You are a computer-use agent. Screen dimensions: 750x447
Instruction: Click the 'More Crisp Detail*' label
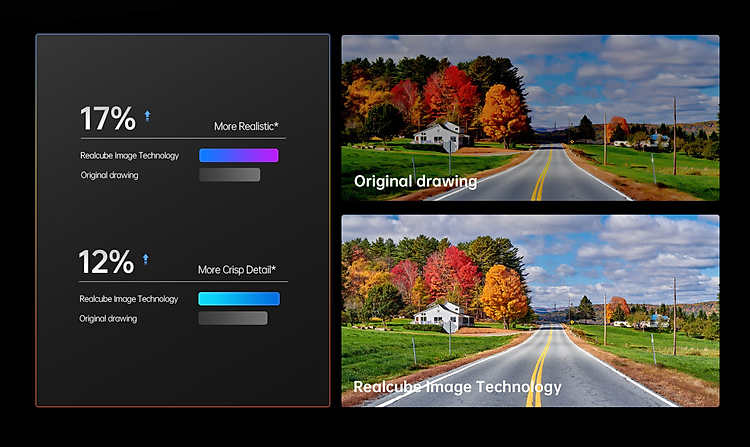[237, 270]
